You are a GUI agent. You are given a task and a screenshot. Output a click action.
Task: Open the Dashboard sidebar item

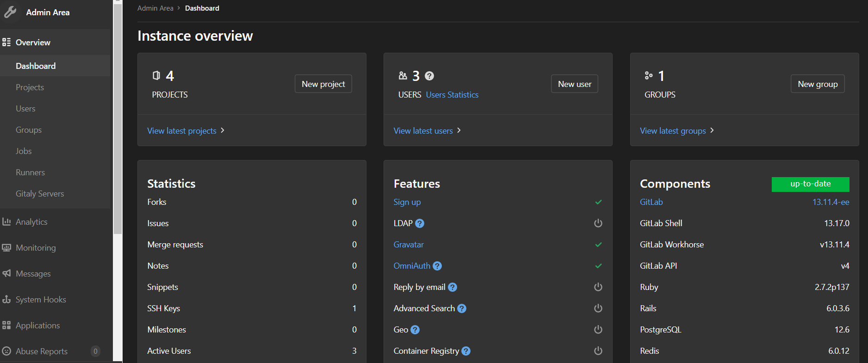point(55,66)
